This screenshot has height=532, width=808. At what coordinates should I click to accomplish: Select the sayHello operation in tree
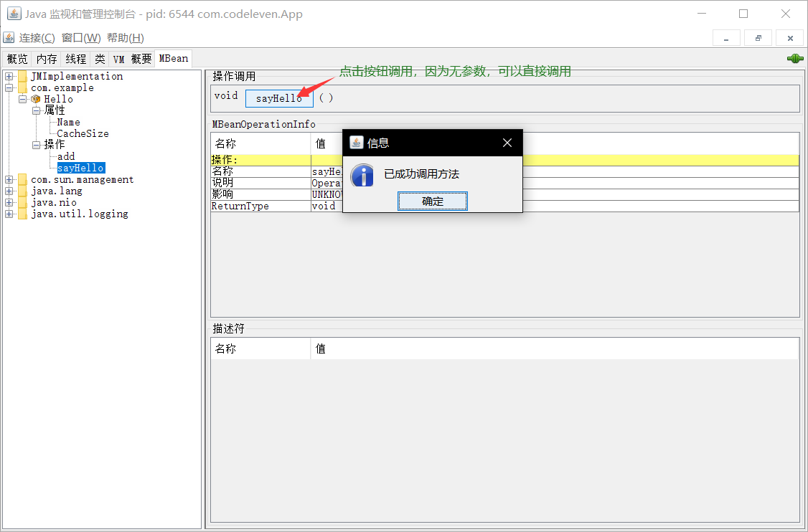click(x=81, y=168)
